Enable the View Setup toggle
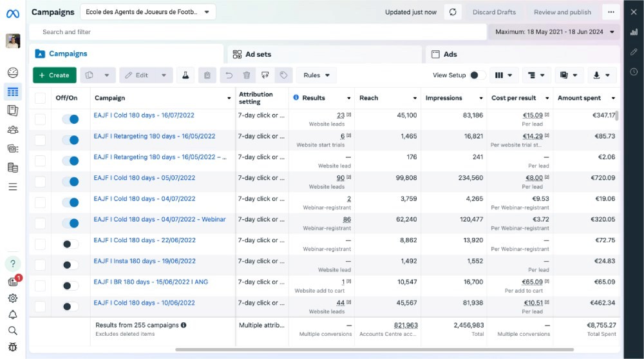This screenshot has height=359, width=644. pyautogui.click(x=477, y=75)
